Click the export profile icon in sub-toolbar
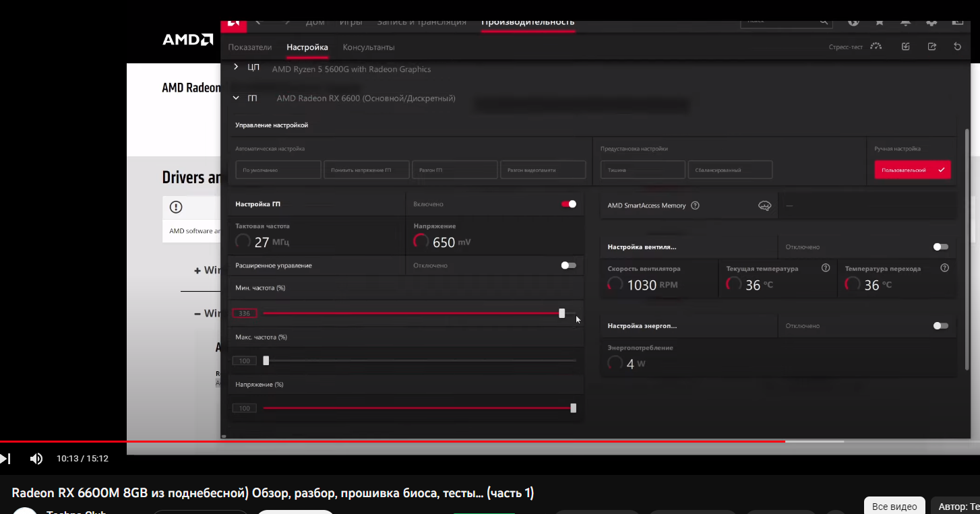 932,46
